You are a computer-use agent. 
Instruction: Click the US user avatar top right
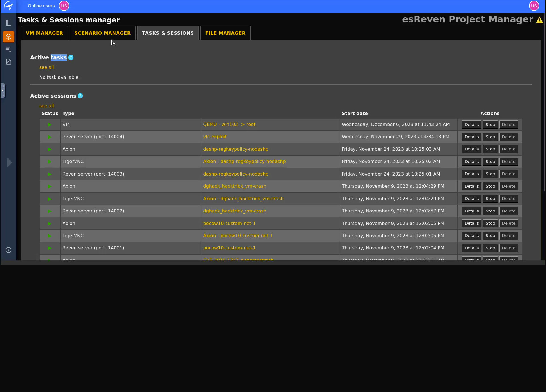(x=534, y=6)
